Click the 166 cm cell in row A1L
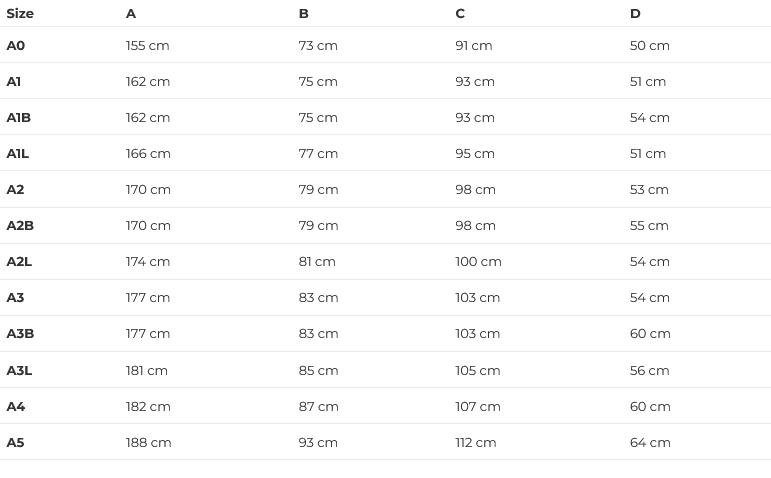This screenshot has height=478, width=771. pos(148,154)
